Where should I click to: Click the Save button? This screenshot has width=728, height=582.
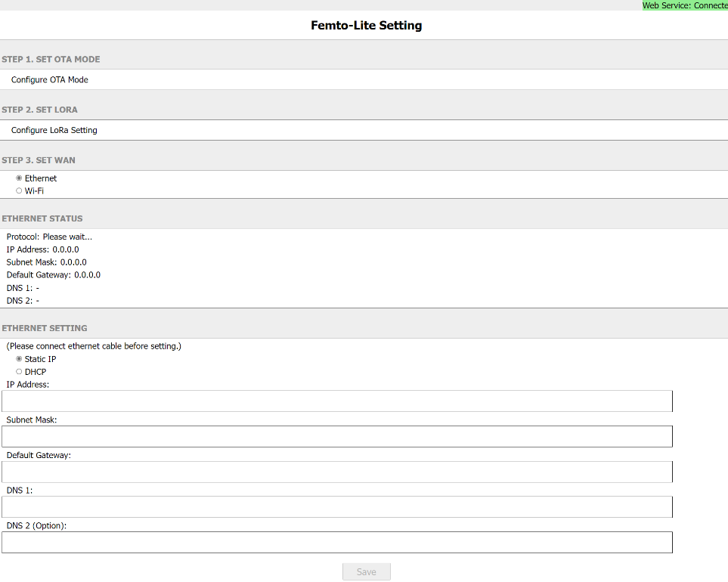(x=367, y=571)
